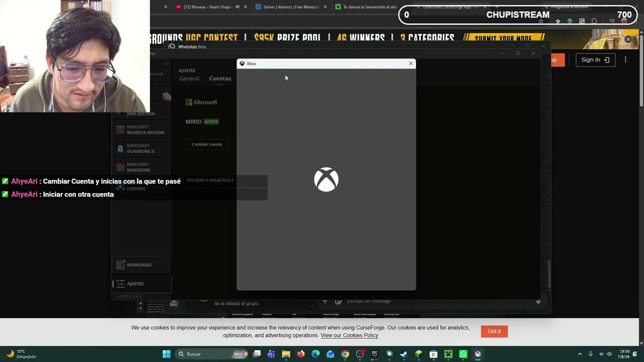Open Task View from the taskbar
The height and width of the screenshot is (362, 644).
point(257,354)
